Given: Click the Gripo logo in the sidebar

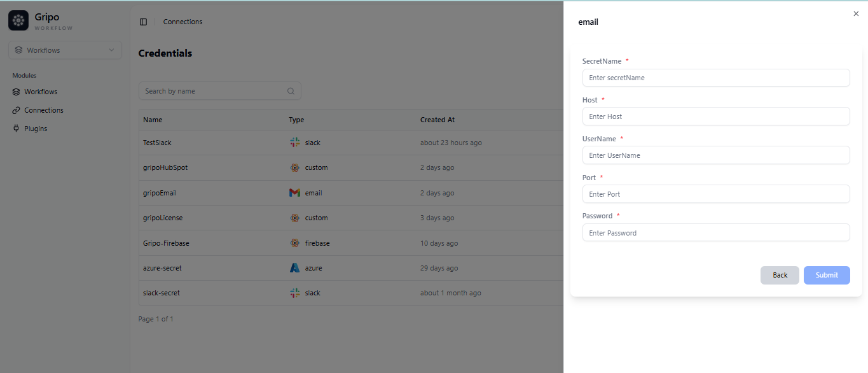Looking at the screenshot, I should 18,20.
